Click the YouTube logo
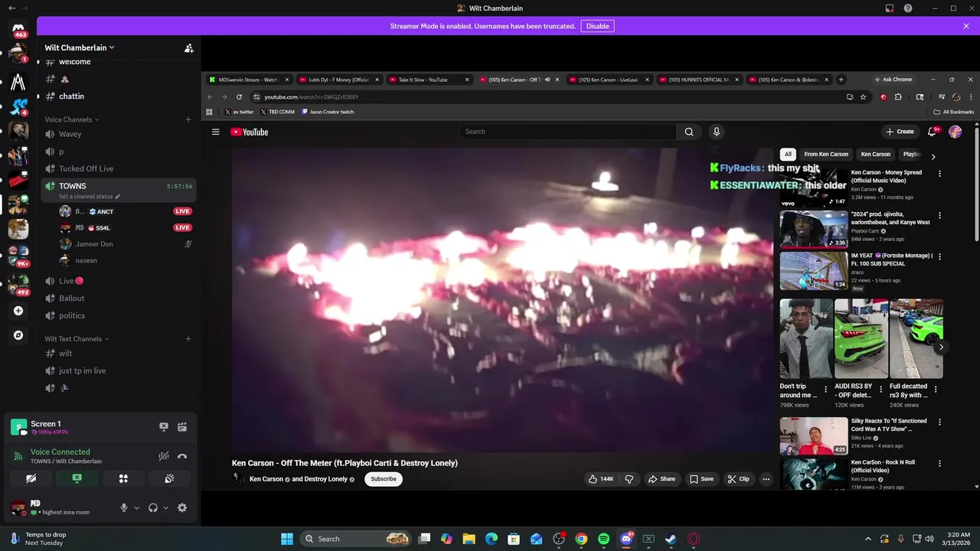Screen dimensions: 980x551 coord(249,132)
